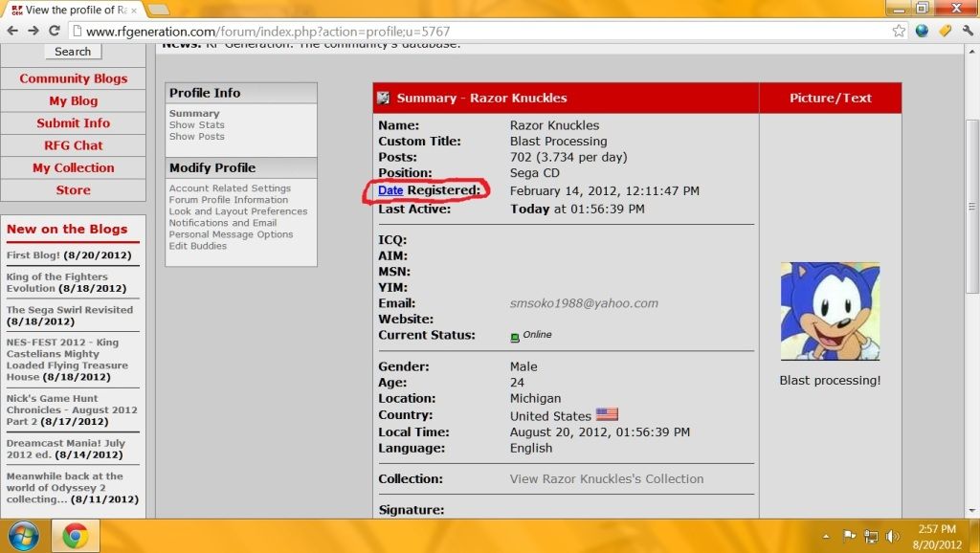The width and height of the screenshot is (980, 553).
Task: Click the circled Date link
Action: (x=390, y=190)
